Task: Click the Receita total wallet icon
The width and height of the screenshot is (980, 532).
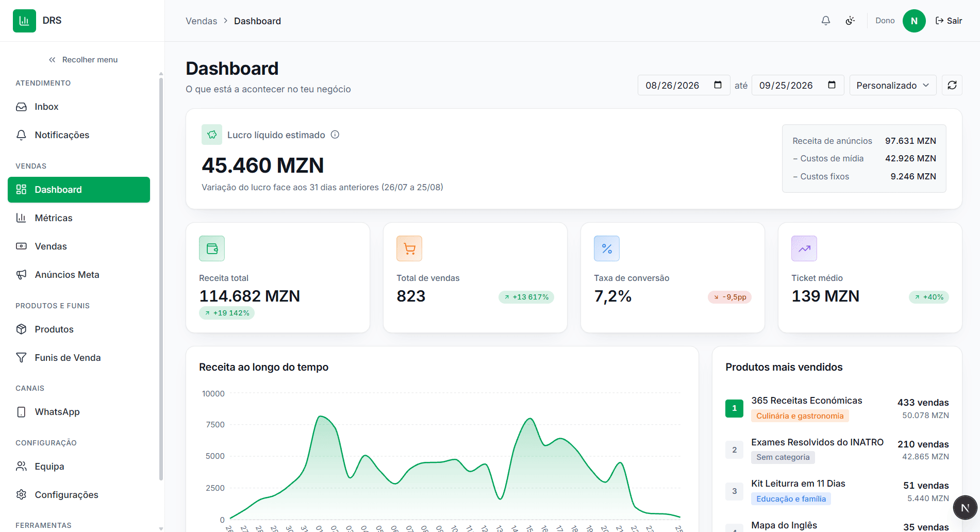Action: tap(212, 248)
